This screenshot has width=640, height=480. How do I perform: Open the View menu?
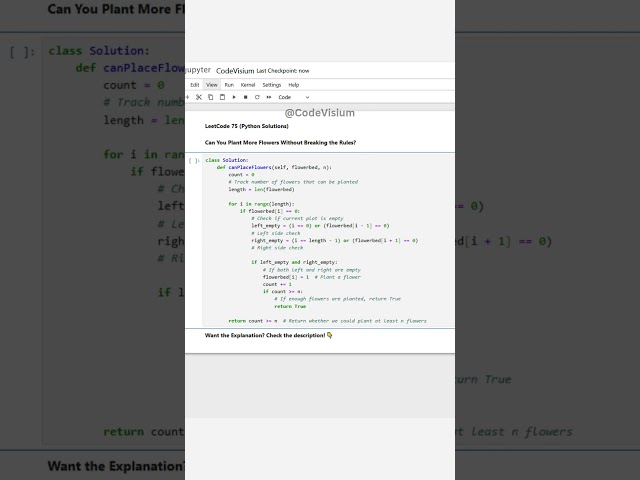(x=211, y=85)
